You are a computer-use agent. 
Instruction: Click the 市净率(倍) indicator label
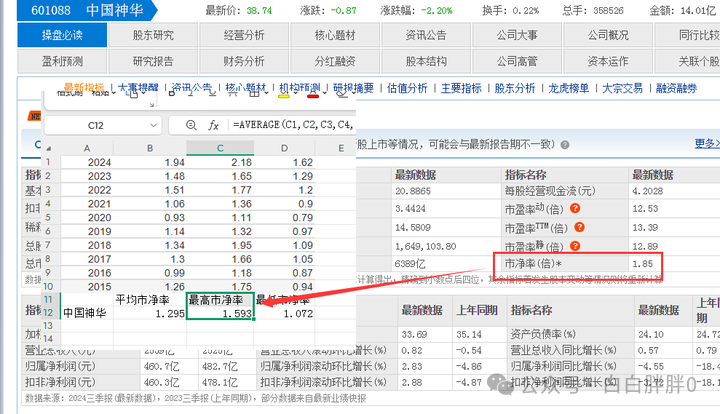(533, 264)
